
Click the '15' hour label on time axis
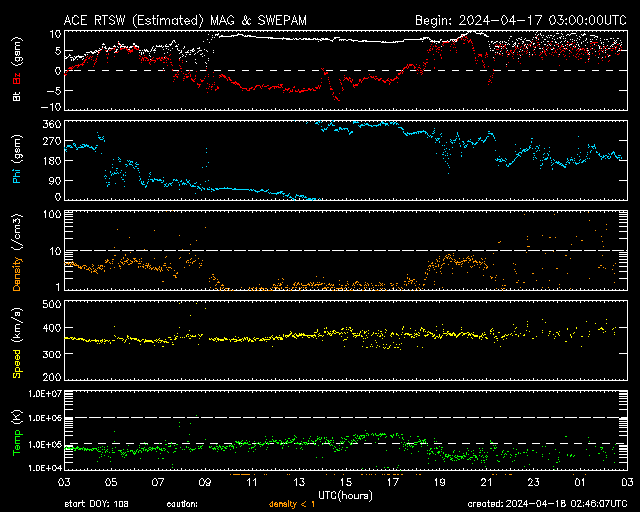pos(346,482)
